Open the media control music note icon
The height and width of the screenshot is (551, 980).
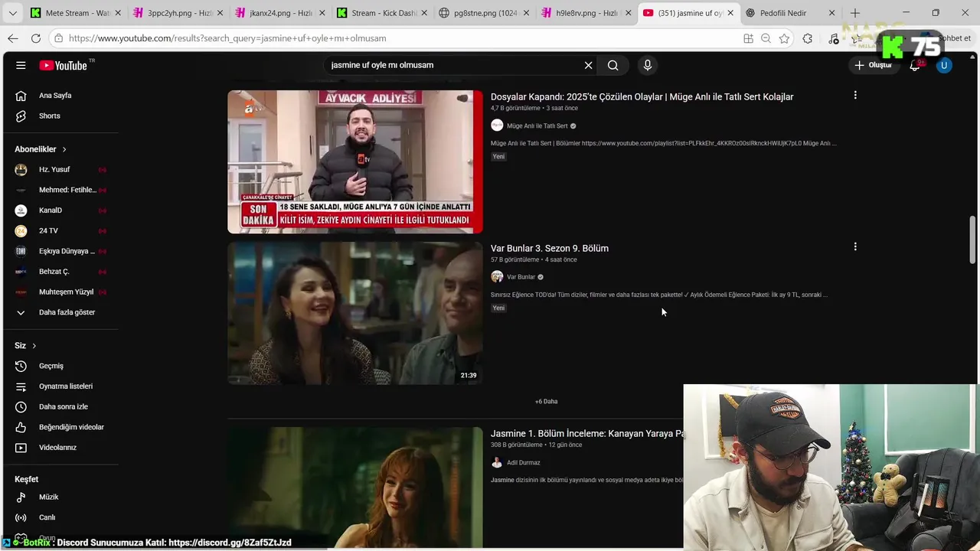tap(834, 38)
